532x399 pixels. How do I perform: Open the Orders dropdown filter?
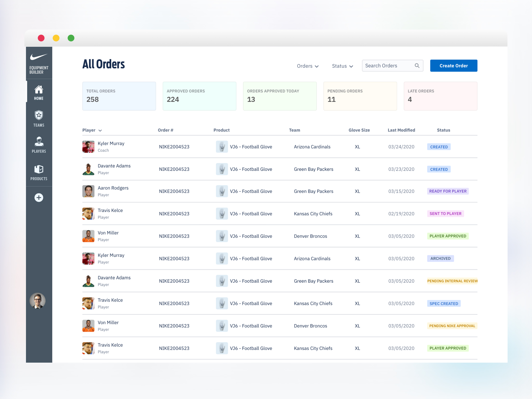click(308, 66)
